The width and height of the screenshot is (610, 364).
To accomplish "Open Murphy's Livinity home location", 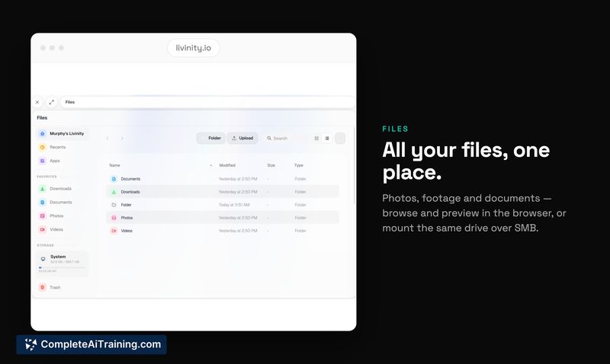I will click(62, 133).
